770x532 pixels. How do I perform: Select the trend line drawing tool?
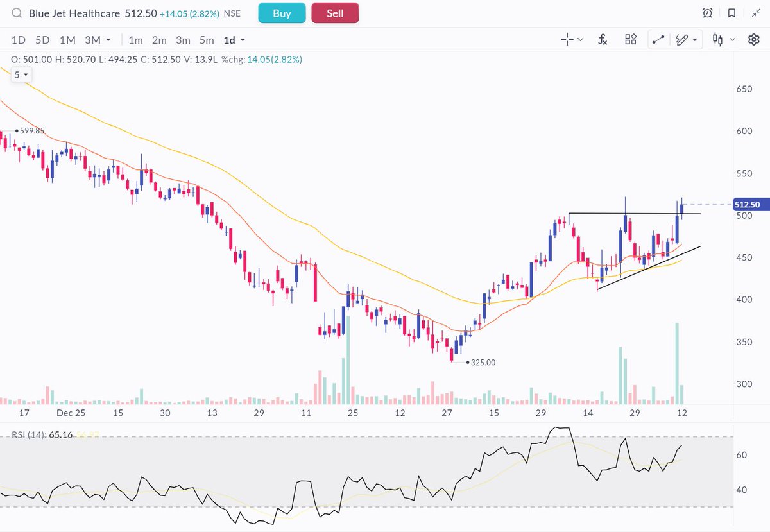(x=658, y=40)
